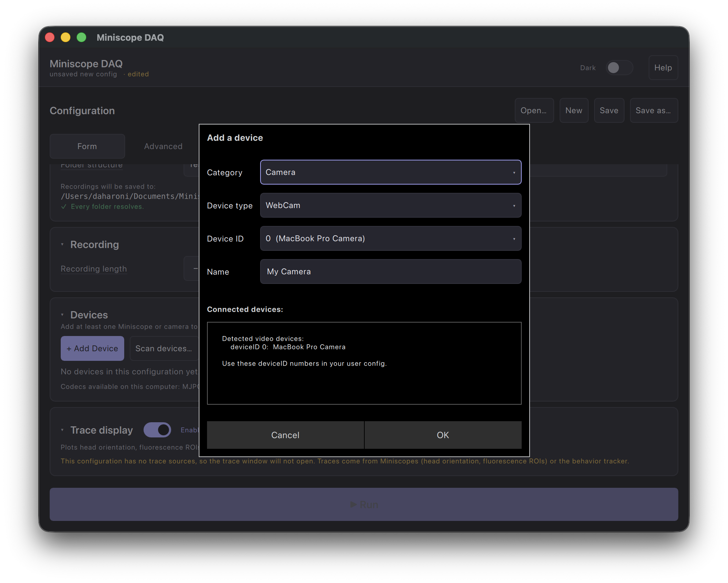728x583 pixels.
Task: Click the 'deviceID 0: MacBook Pro Camera' line
Action: pos(288,347)
